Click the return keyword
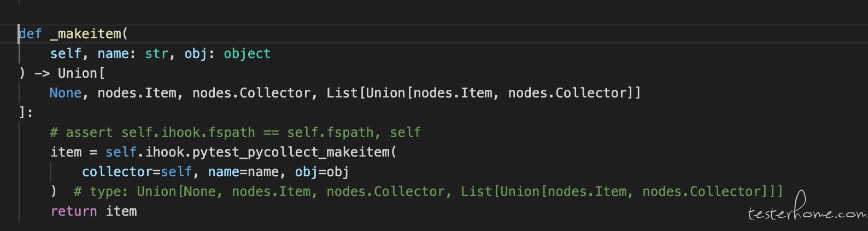Viewport: 868px width, 231px height. point(74,211)
